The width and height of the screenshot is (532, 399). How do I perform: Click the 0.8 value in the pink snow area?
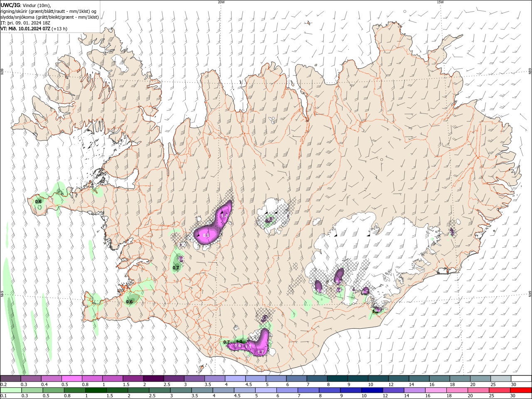click(x=206, y=235)
